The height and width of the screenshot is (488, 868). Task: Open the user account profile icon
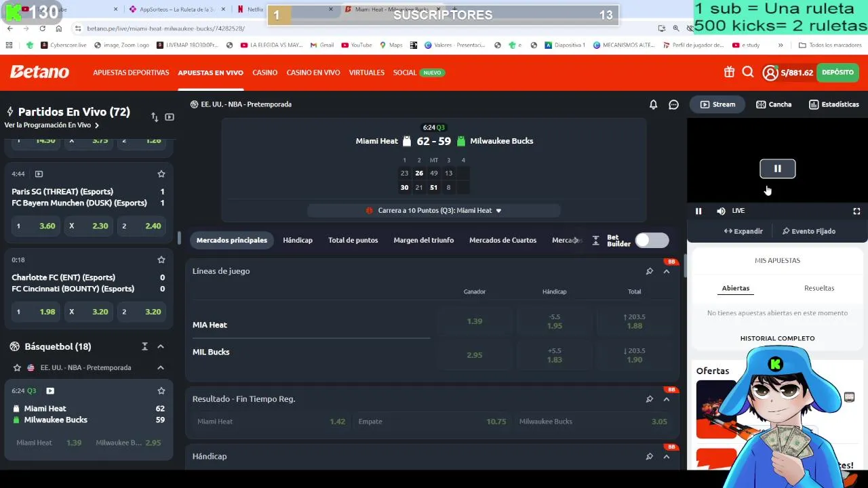click(770, 73)
